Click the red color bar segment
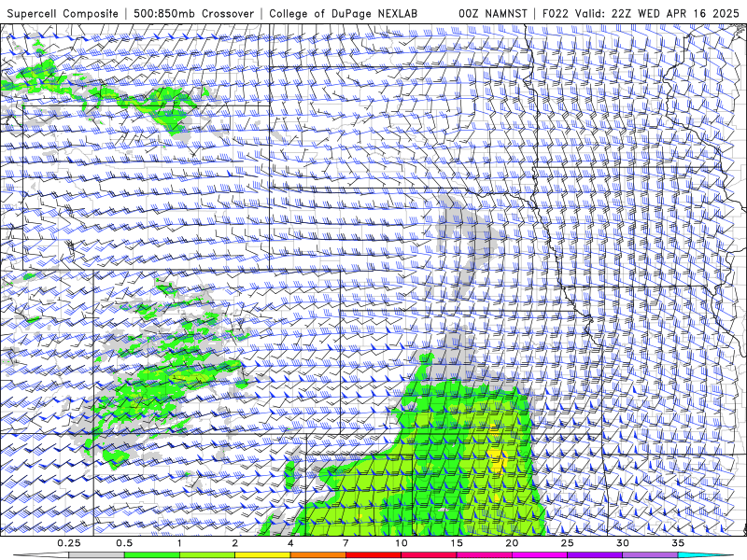The image size is (747, 560). pyautogui.click(x=373, y=555)
